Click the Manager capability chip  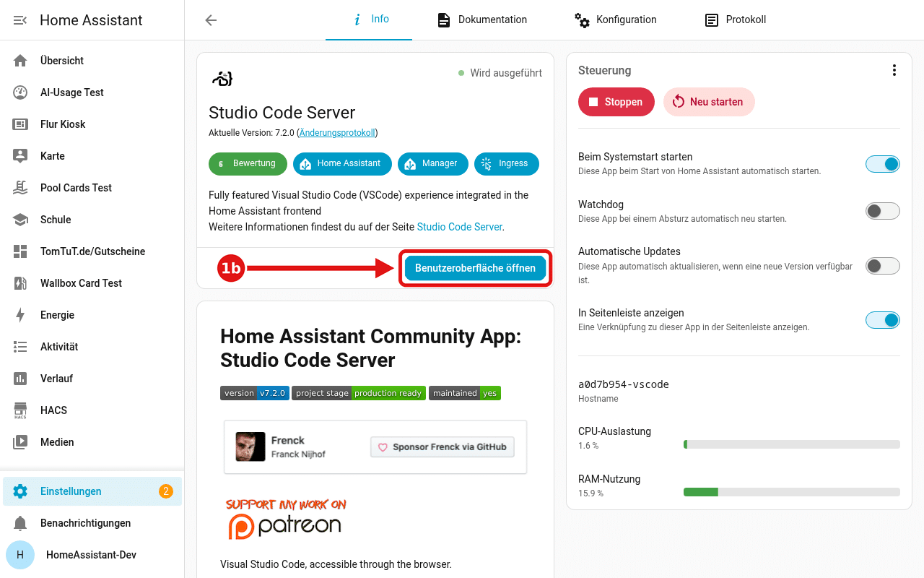point(433,164)
